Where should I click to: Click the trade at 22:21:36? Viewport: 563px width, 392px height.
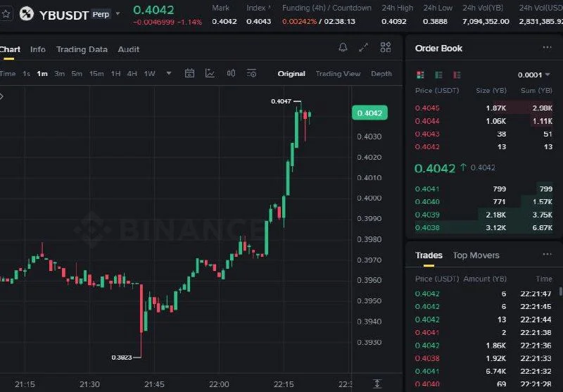[x=483, y=346]
